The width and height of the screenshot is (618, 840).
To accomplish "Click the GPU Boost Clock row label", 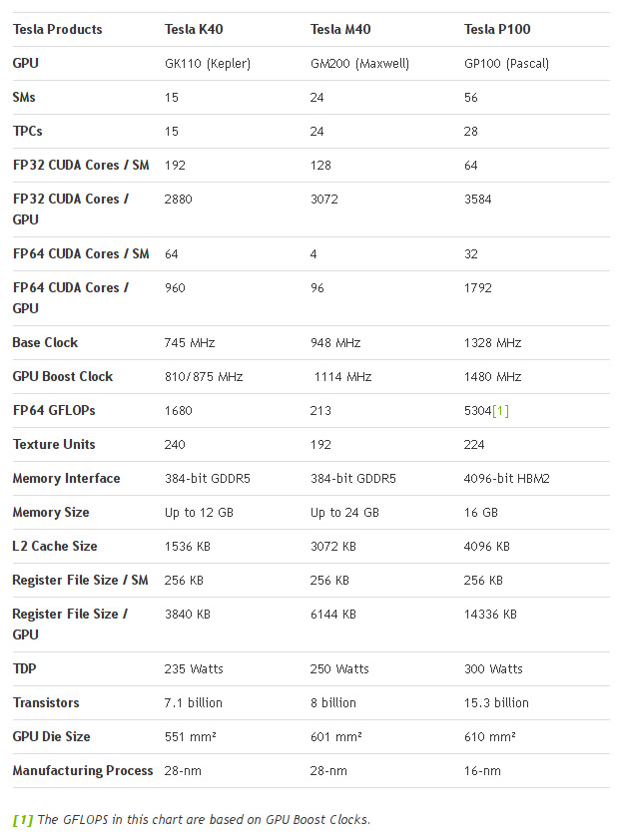I will [63, 377].
